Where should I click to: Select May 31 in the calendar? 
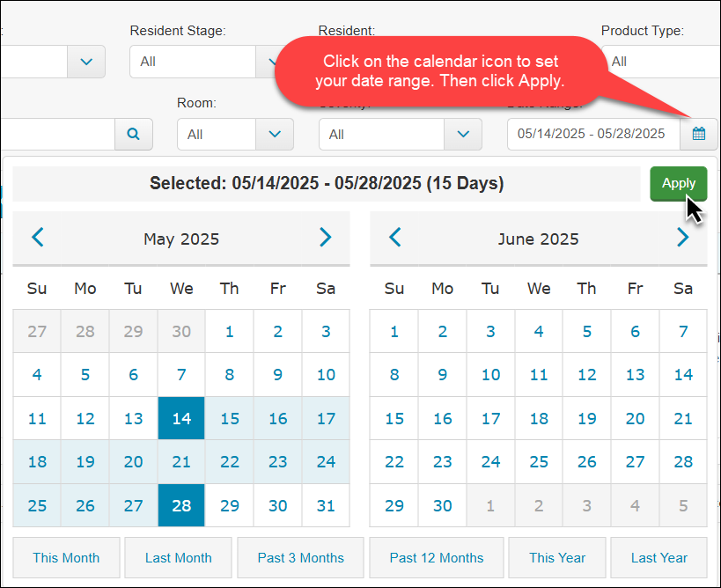pyautogui.click(x=326, y=505)
